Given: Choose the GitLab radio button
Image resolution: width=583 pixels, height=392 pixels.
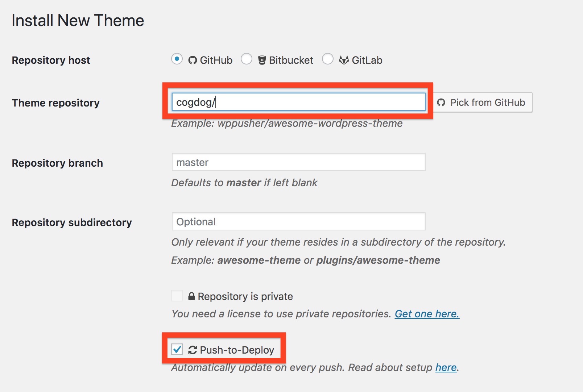Looking at the screenshot, I should (328, 59).
